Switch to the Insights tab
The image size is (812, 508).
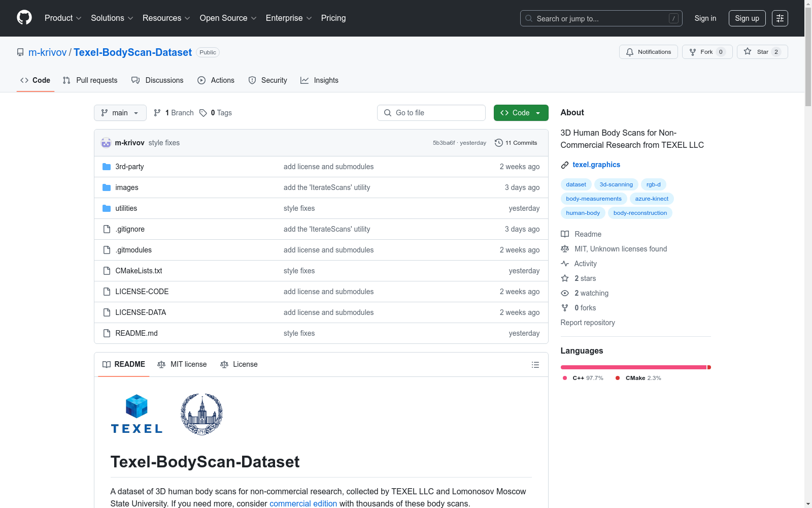point(319,80)
